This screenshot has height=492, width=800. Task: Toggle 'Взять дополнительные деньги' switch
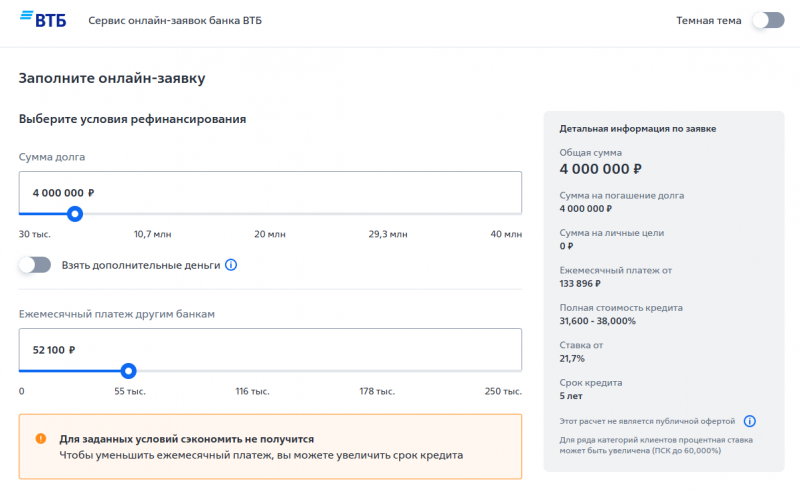click(35, 265)
